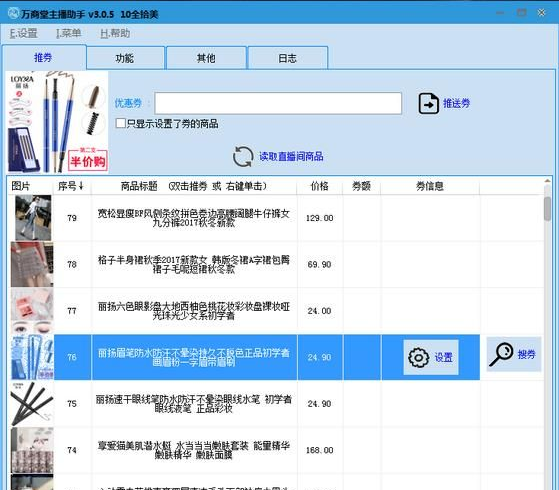559x490 pixels.
Task: Toggle 只显示设置了券的商品 checkbox
Action: [x=120, y=123]
